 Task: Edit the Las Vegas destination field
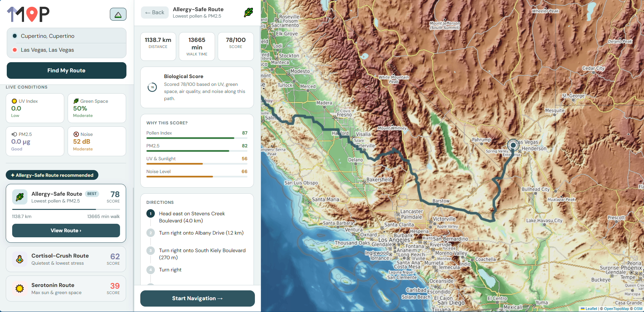(67, 50)
